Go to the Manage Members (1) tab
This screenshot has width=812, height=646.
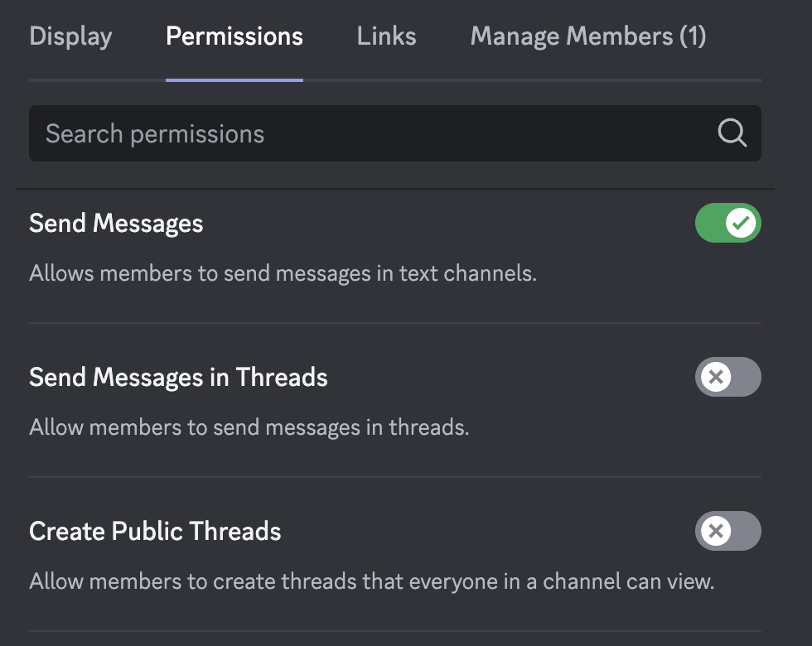coord(588,36)
